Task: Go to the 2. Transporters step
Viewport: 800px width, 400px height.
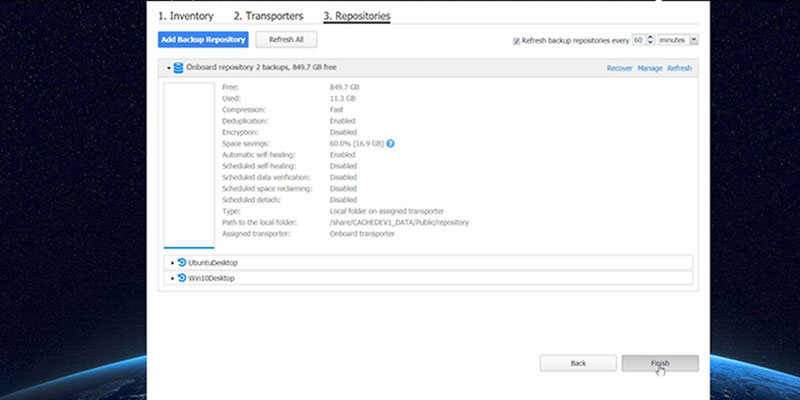Action: [x=268, y=16]
